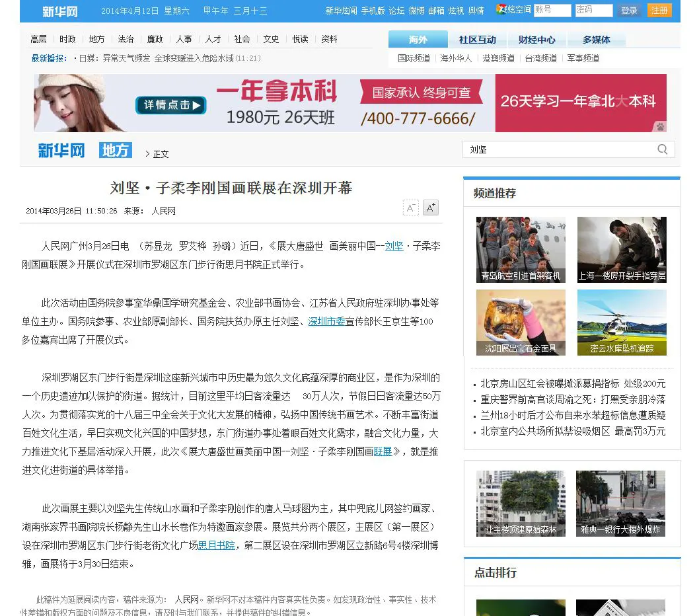Open 文史 navigation item
699x616 pixels.
[271, 39]
